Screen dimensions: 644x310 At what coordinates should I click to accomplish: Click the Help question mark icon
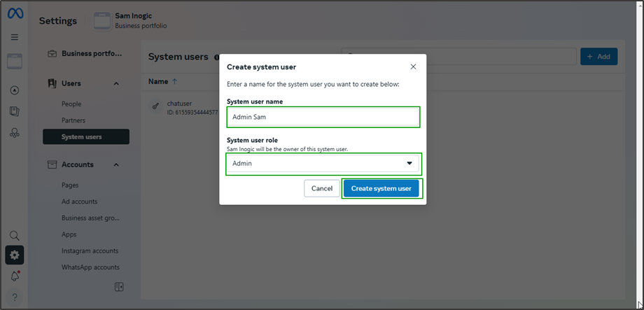[x=15, y=297]
